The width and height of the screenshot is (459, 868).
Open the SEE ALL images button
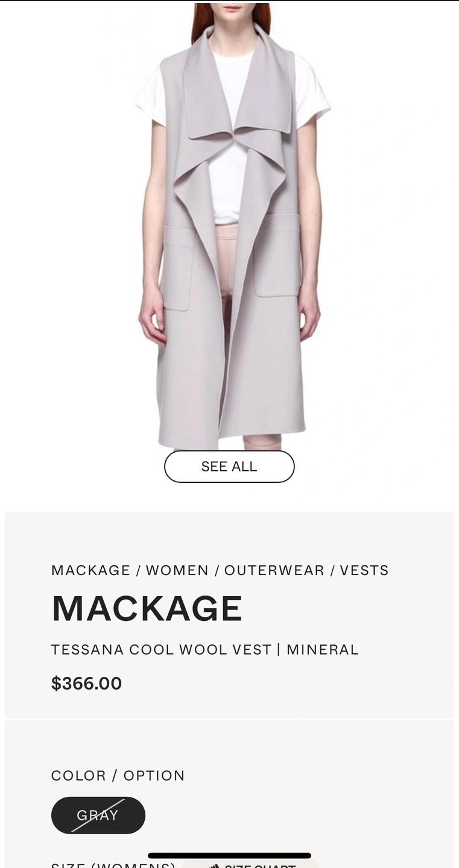point(229,467)
